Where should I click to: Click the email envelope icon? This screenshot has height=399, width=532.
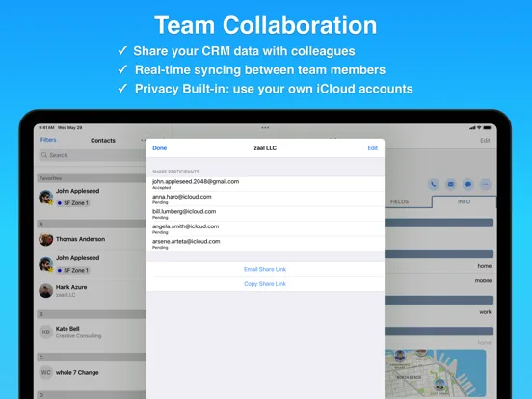coord(451,184)
